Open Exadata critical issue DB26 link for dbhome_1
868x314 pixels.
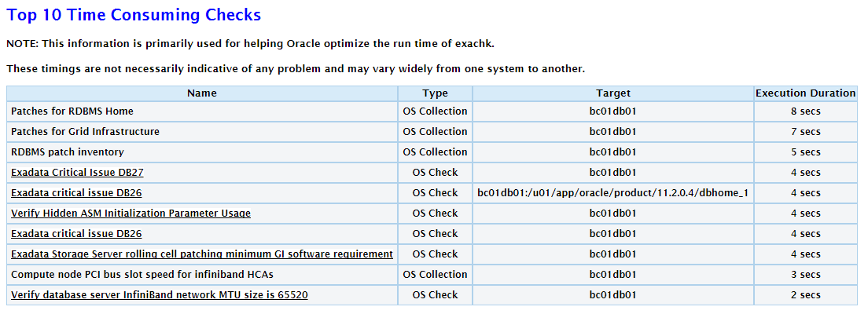(x=76, y=193)
